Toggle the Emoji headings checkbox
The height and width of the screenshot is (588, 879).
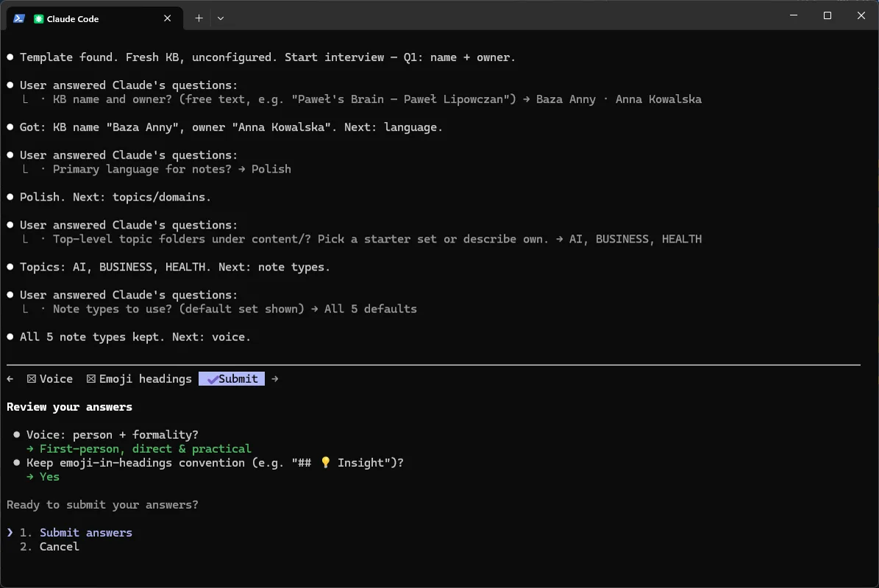coord(90,379)
